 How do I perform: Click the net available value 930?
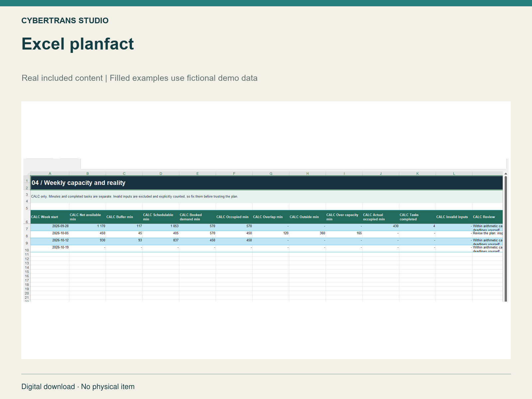(87, 242)
